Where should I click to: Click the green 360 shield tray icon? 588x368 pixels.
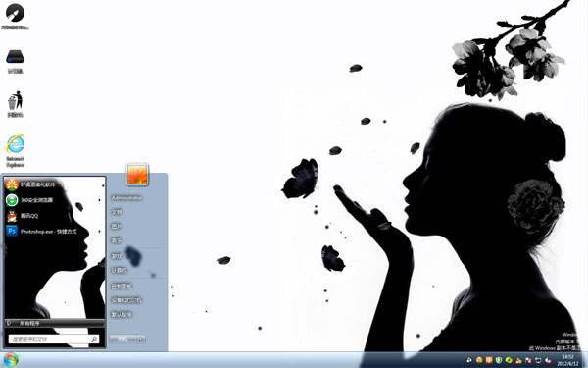(499, 360)
